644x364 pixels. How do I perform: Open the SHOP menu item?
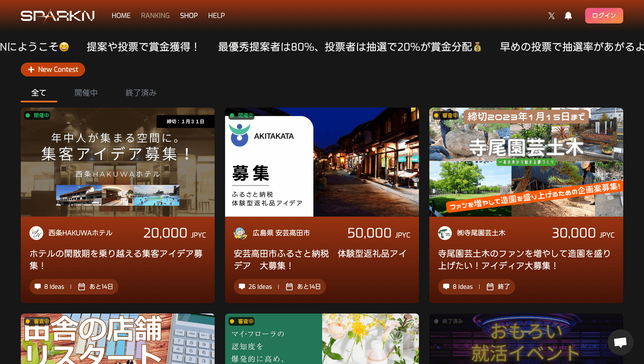click(188, 16)
